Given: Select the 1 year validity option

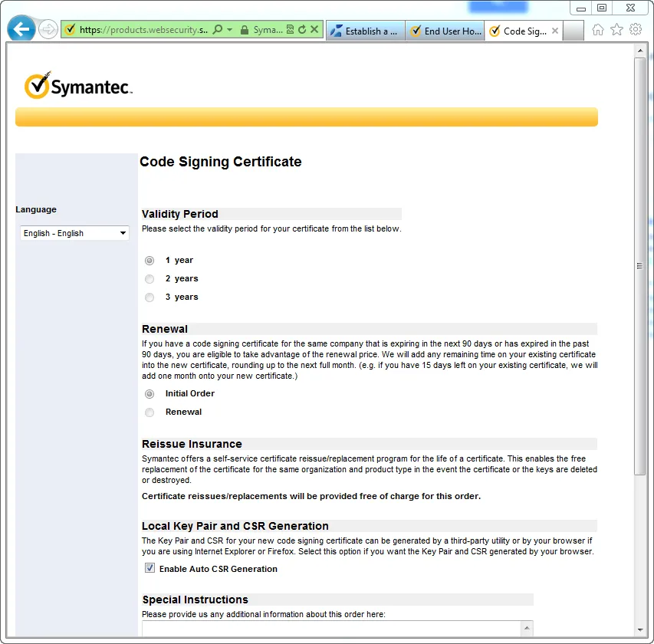Looking at the screenshot, I should [x=150, y=261].
